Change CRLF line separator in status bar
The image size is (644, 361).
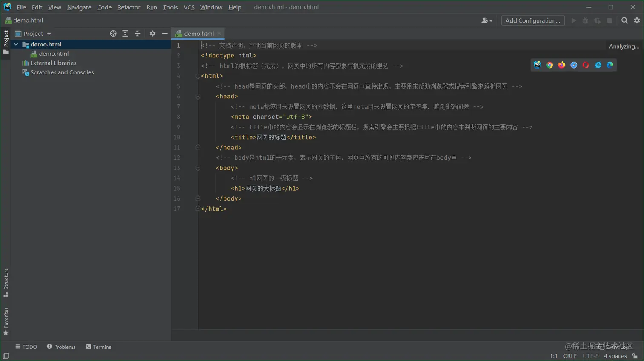pos(570,356)
